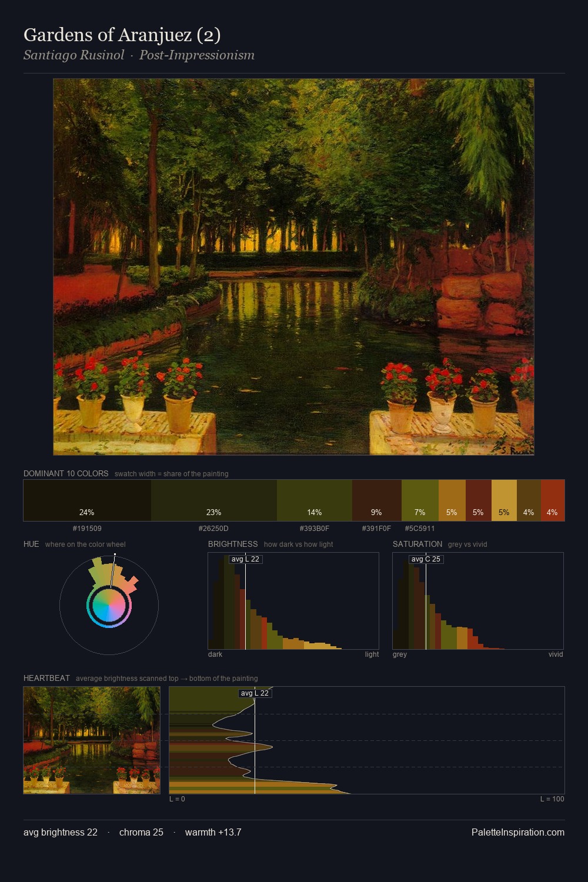
Task: Click the HEARTBEAT section heading
Action: tap(46, 678)
